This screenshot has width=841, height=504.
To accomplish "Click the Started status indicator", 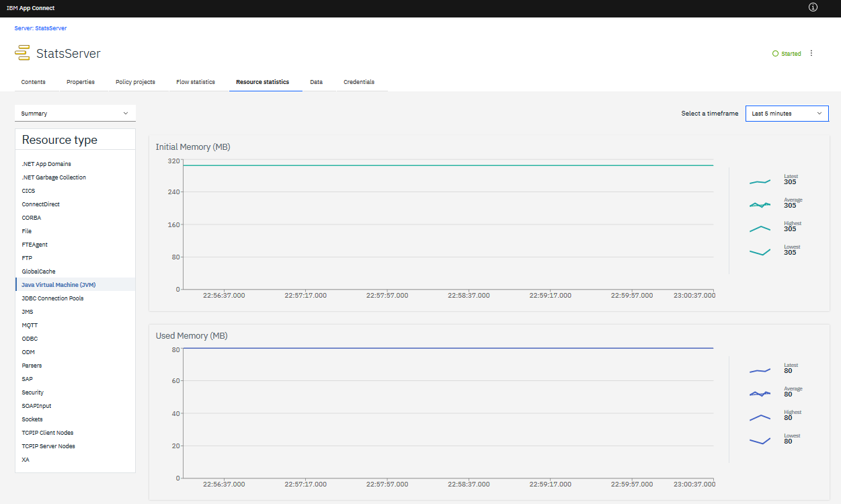I will coord(787,54).
